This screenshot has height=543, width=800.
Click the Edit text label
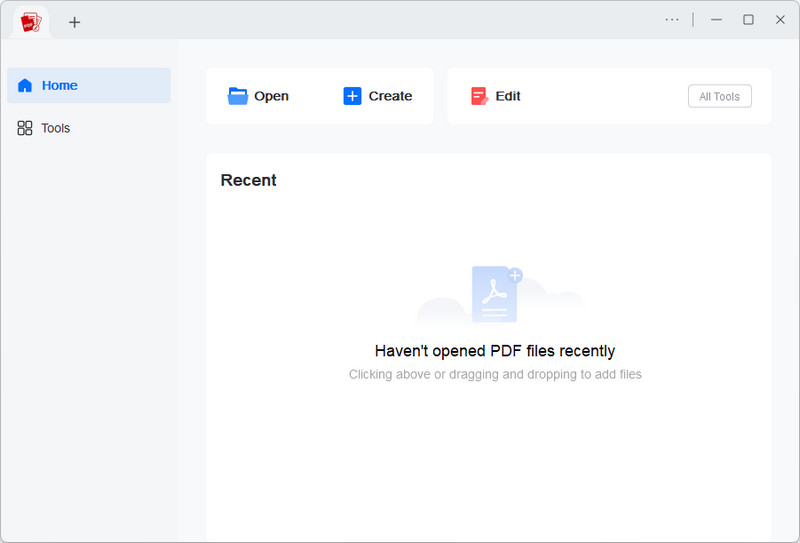(x=508, y=96)
